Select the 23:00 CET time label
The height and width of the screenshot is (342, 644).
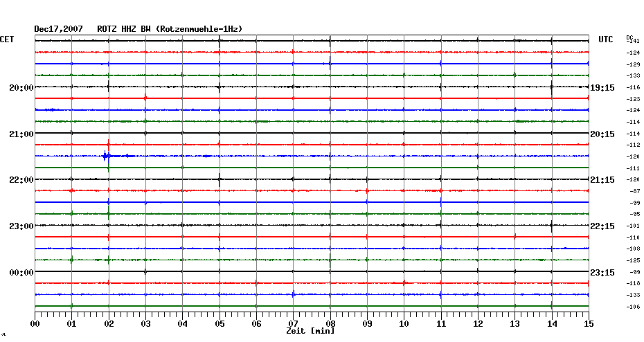click(x=21, y=226)
